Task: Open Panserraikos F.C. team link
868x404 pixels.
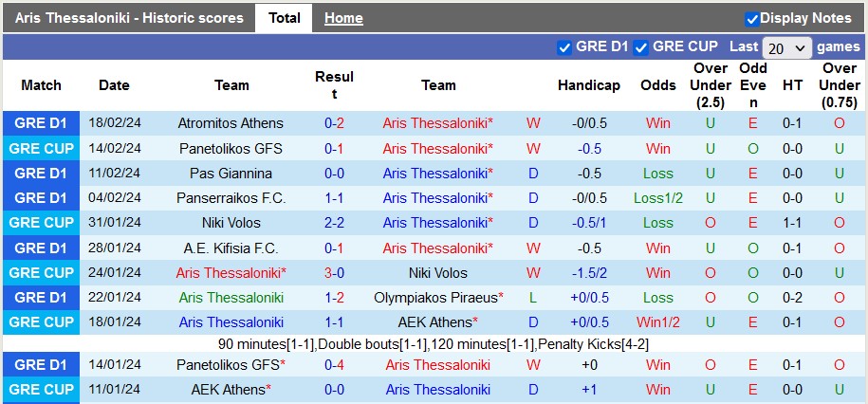Action: [x=231, y=198]
